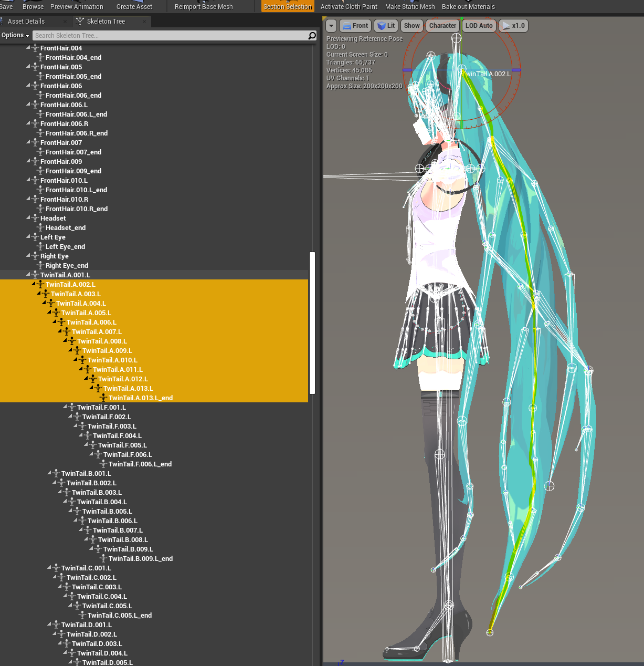Click bone icon of TwinTail.C.001.L
644x666 pixels.
[56, 568]
